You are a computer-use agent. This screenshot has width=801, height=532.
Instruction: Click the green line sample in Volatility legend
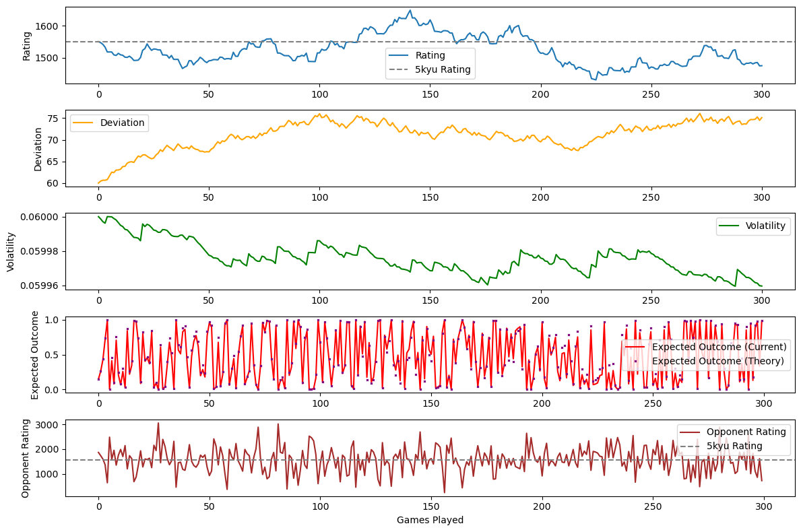coord(730,226)
